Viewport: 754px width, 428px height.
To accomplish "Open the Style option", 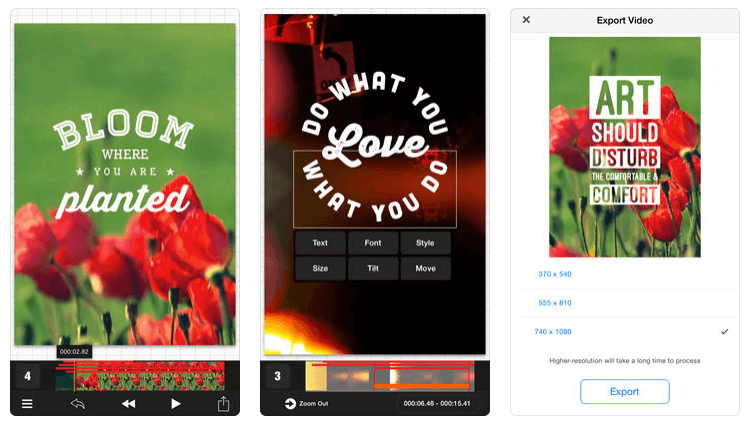I will (425, 243).
